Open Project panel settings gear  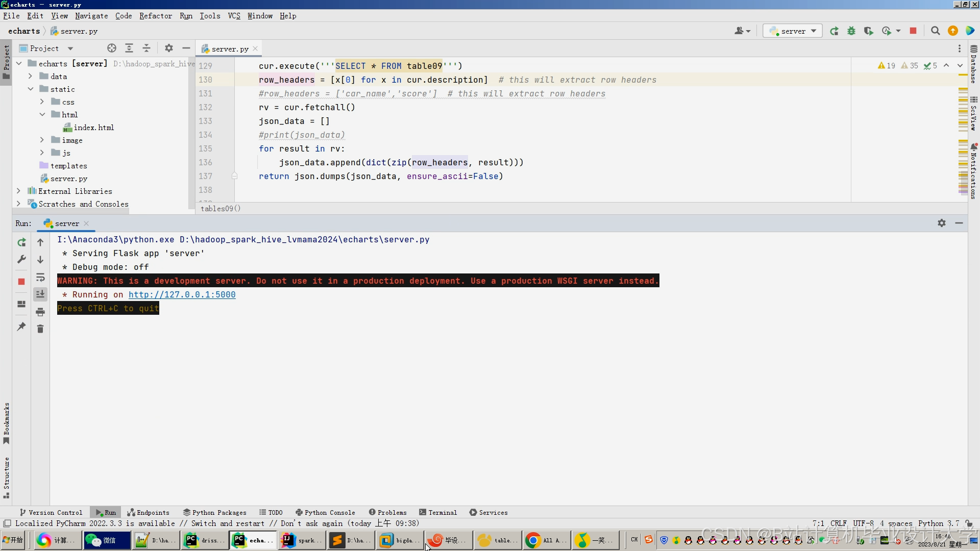169,48
